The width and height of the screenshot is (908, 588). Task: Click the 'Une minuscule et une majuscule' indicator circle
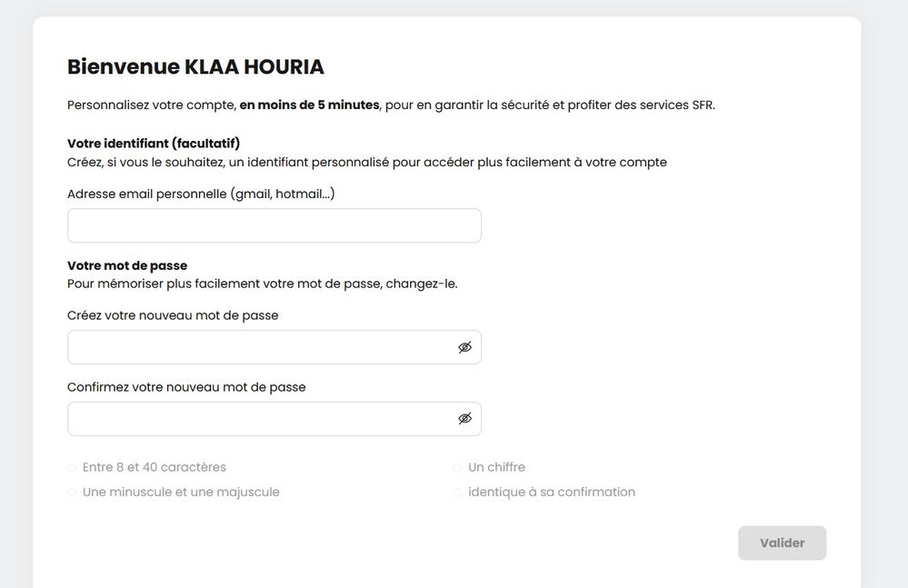[x=72, y=493]
